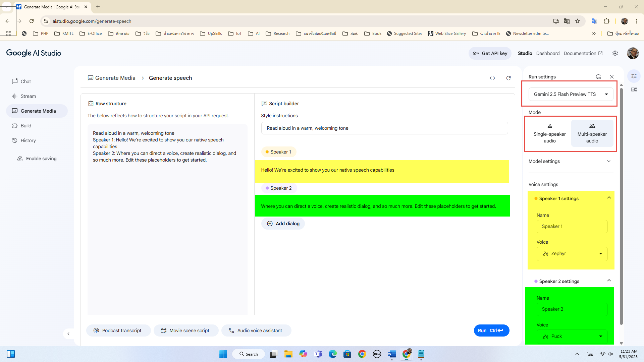This screenshot has width=644, height=362.
Task: Bookmark this page with the star icon
Action: pos(578,21)
